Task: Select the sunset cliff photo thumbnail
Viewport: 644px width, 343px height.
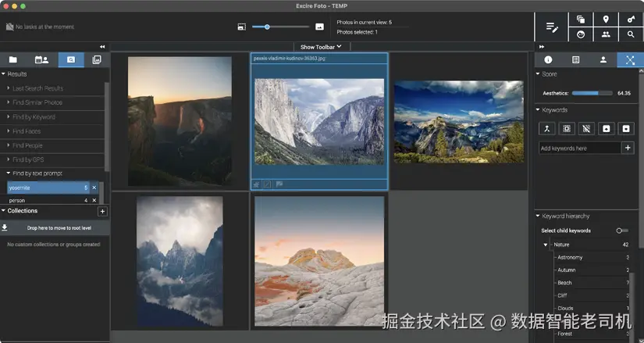Action: [180, 121]
